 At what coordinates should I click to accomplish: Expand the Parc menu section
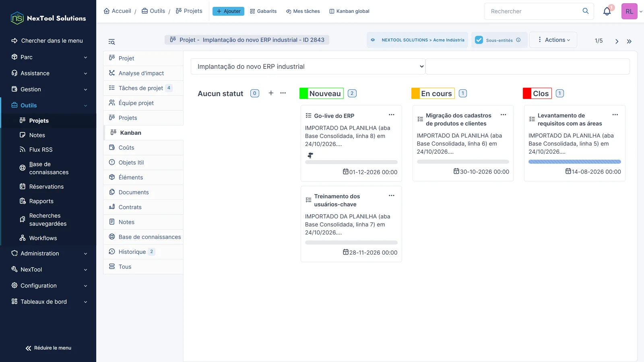click(x=48, y=57)
